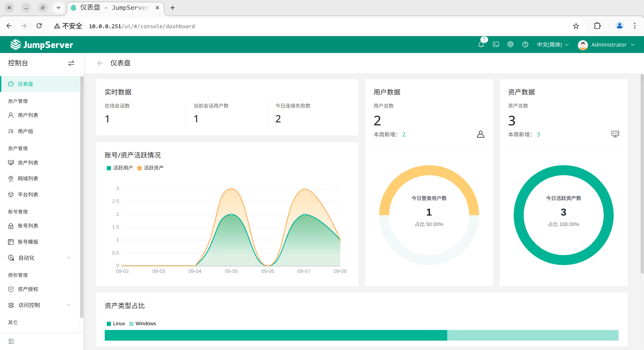Click the back arrow beside 仪表盘 title

tap(100, 63)
